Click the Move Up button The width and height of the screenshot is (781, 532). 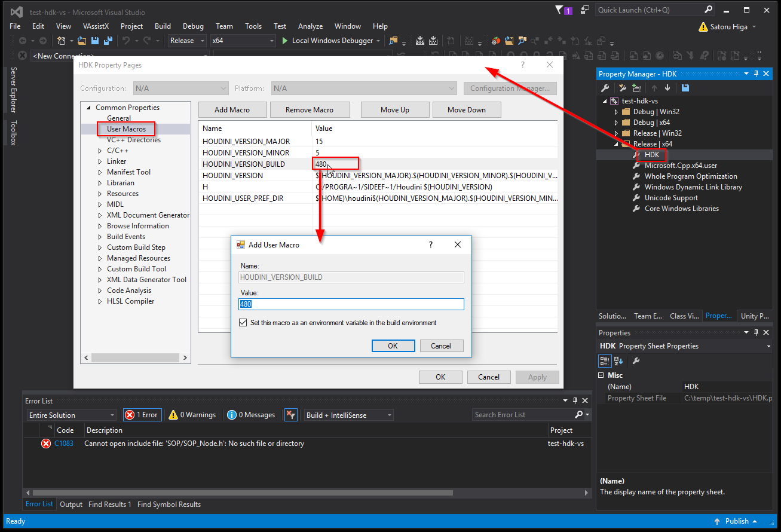[395, 110]
